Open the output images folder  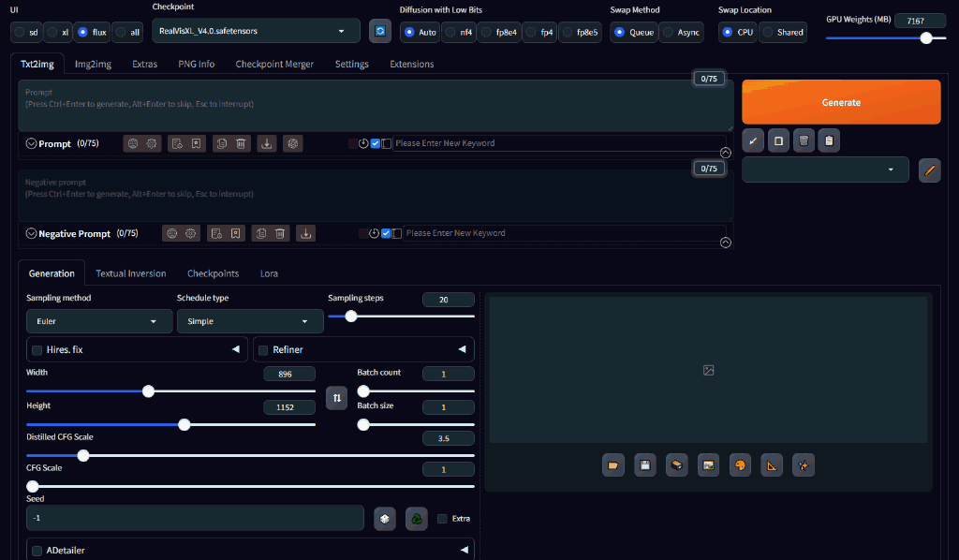(613, 464)
